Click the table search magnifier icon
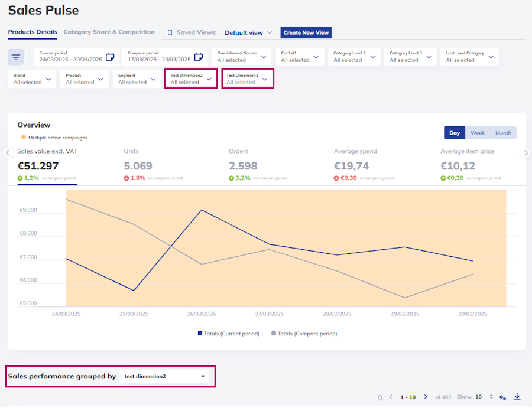The image size is (532, 408). pos(380,397)
